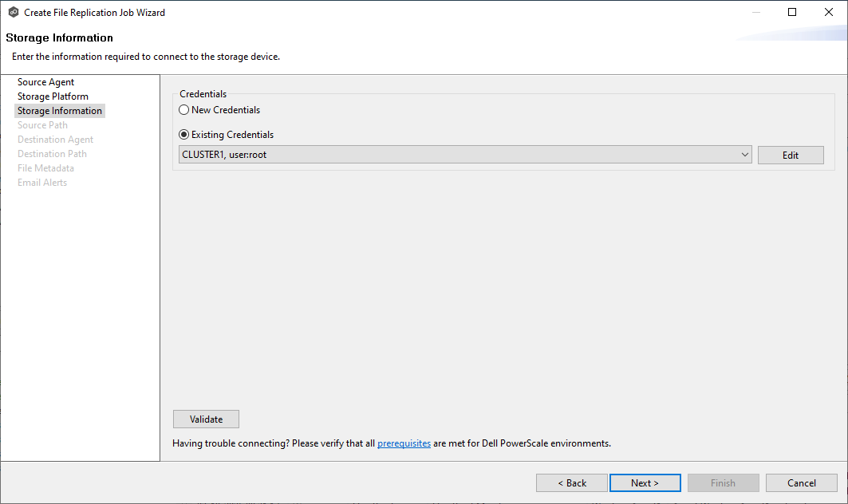
Task: Go to the Storage Platform step
Action: click(x=53, y=96)
